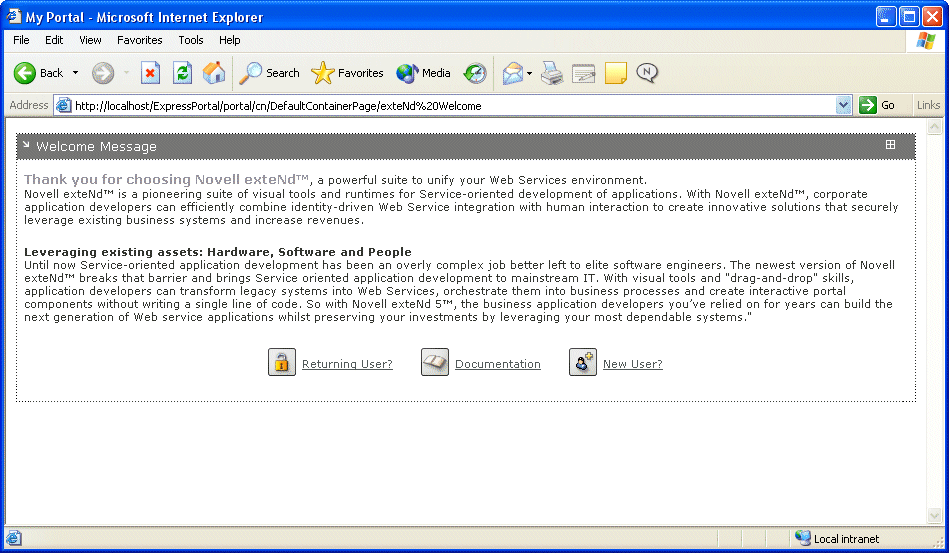This screenshot has width=949, height=553.
Task: Click the Internet Explorer title bar icon
Action: click(13, 16)
